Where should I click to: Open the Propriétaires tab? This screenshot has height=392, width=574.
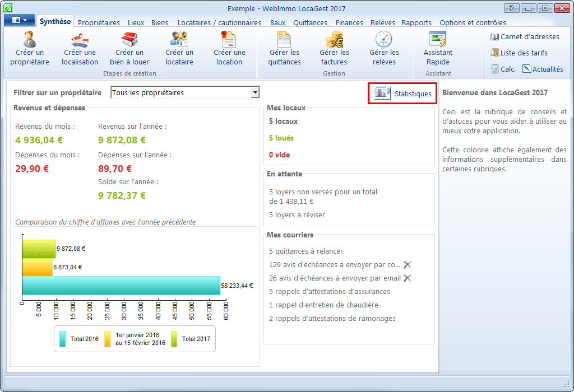tap(99, 22)
